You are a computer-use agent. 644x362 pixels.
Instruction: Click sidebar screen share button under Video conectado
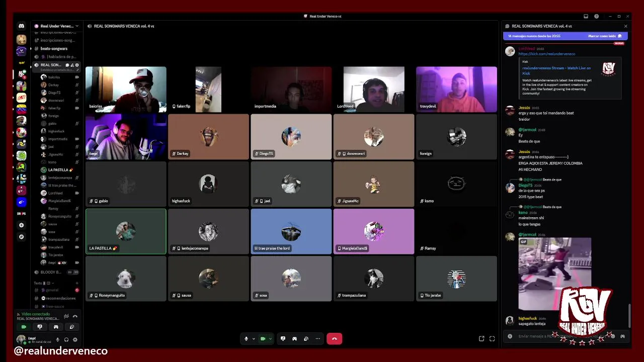40,327
